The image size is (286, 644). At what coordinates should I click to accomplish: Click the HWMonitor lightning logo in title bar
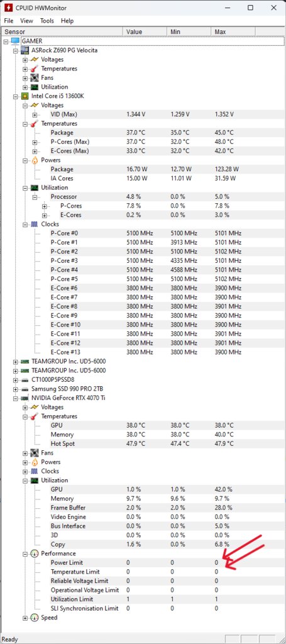pos(8,8)
